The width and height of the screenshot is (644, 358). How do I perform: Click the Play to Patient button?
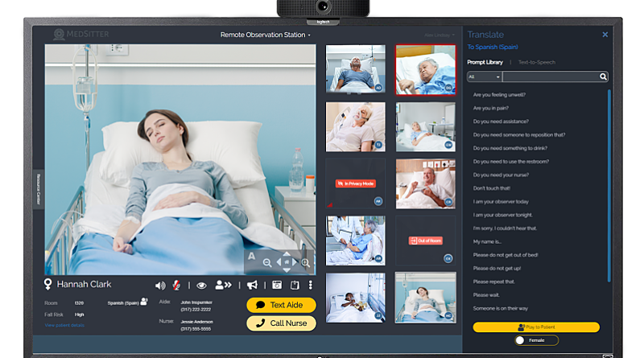(536, 327)
